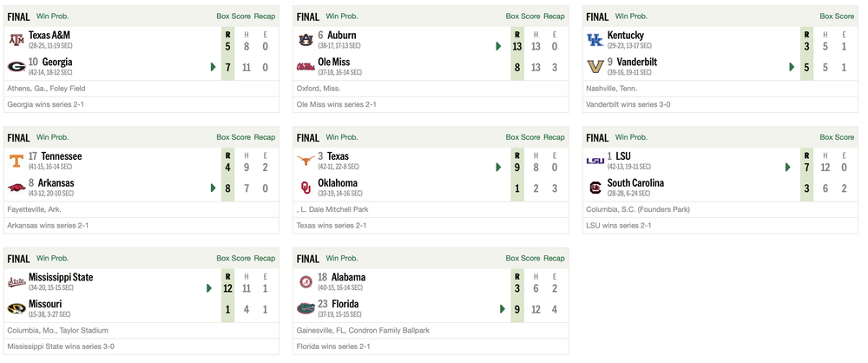
Task: Open Box Score for Kentucky–Vanderbilt game
Action: pyautogui.click(x=812, y=16)
